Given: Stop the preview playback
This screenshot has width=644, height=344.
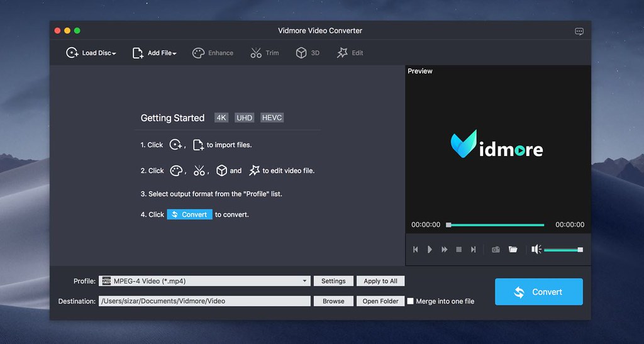Looking at the screenshot, I should click(x=458, y=250).
